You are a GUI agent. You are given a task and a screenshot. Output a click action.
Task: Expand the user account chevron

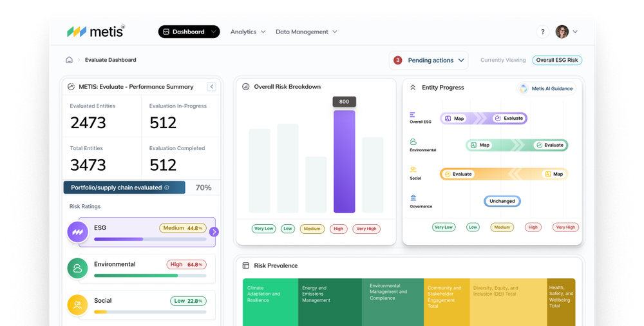(x=575, y=32)
